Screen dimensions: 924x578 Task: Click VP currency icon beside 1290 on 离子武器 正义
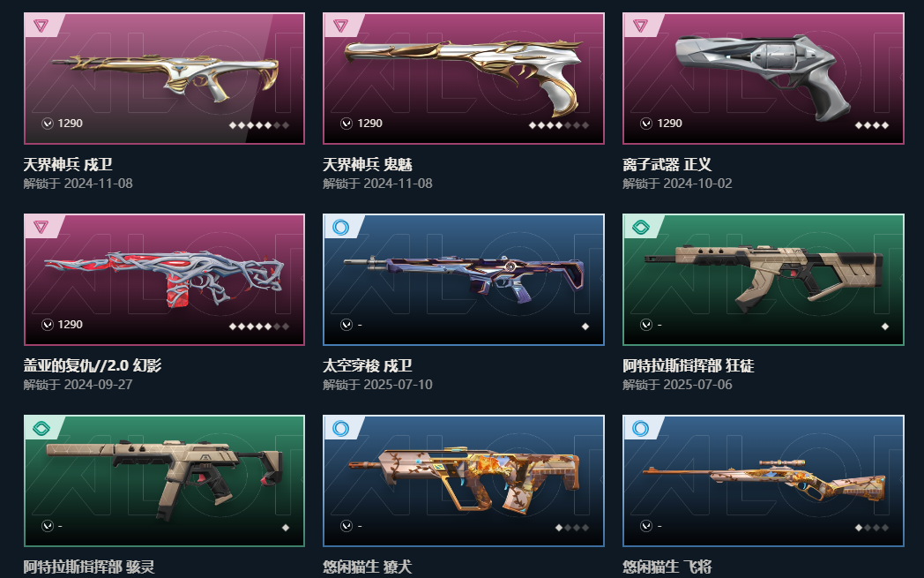click(646, 124)
